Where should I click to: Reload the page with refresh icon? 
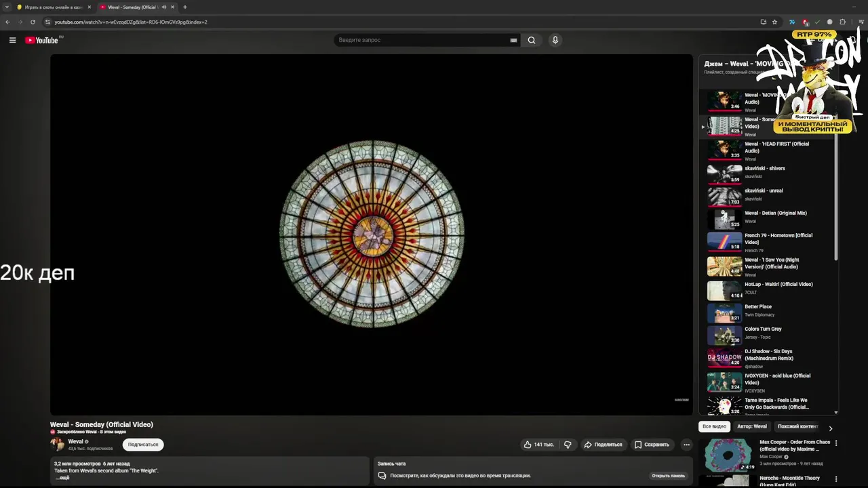[33, 22]
